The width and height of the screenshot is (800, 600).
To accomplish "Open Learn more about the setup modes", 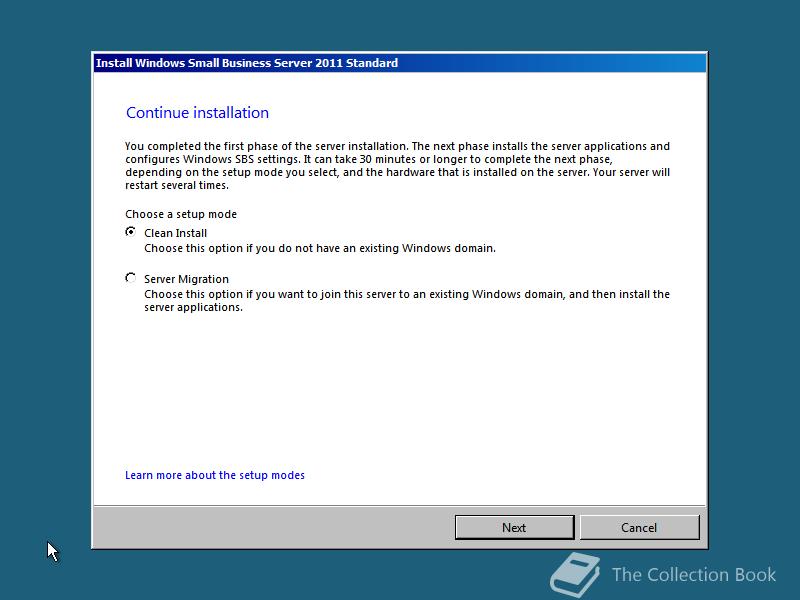I will point(215,475).
